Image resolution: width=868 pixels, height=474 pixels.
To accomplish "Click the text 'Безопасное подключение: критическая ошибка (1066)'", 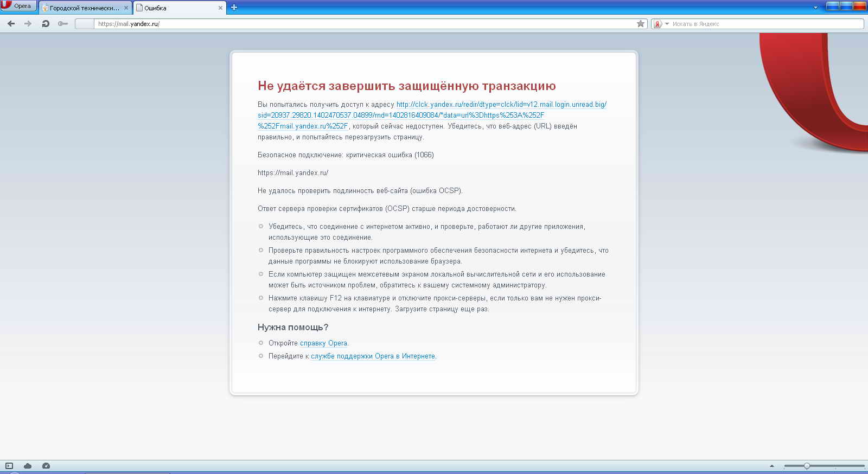I will click(x=346, y=155).
